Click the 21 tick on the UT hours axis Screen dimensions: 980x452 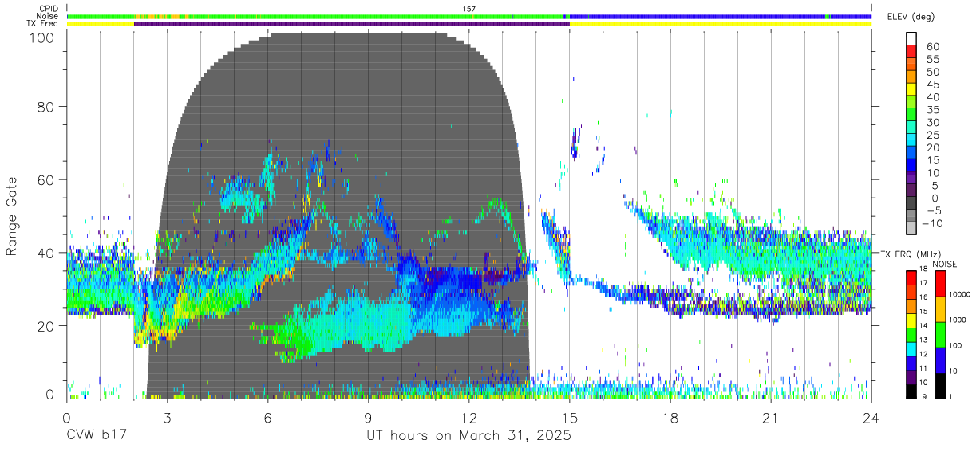pyautogui.click(x=771, y=417)
